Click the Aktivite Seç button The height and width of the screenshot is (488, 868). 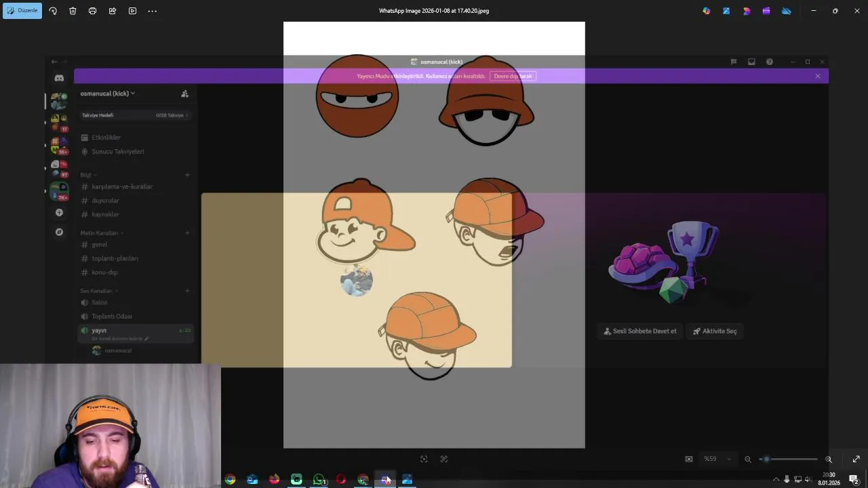715,331
